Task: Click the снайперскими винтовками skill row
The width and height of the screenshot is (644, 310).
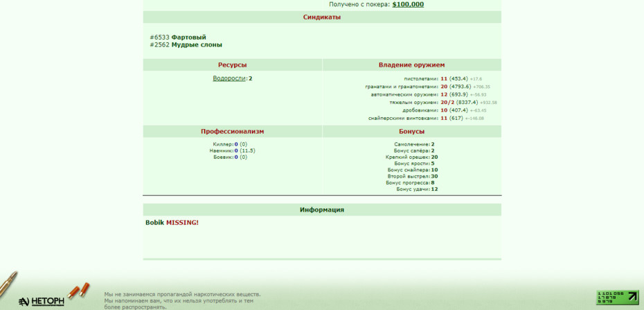Action: pyautogui.click(x=426, y=119)
